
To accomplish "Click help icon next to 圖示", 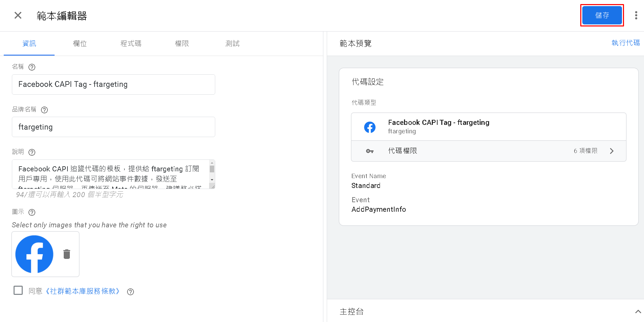I will (32, 212).
